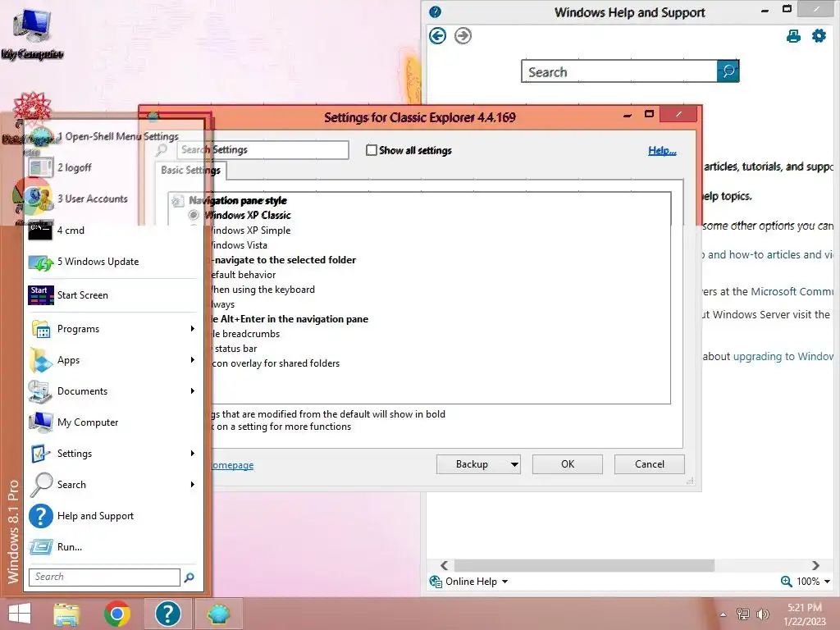
Task: Go forward in Windows Help and Support
Action: tap(463, 36)
